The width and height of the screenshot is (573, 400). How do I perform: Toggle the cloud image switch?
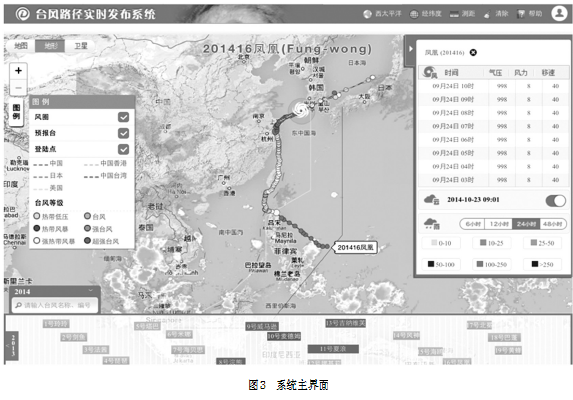click(x=555, y=200)
